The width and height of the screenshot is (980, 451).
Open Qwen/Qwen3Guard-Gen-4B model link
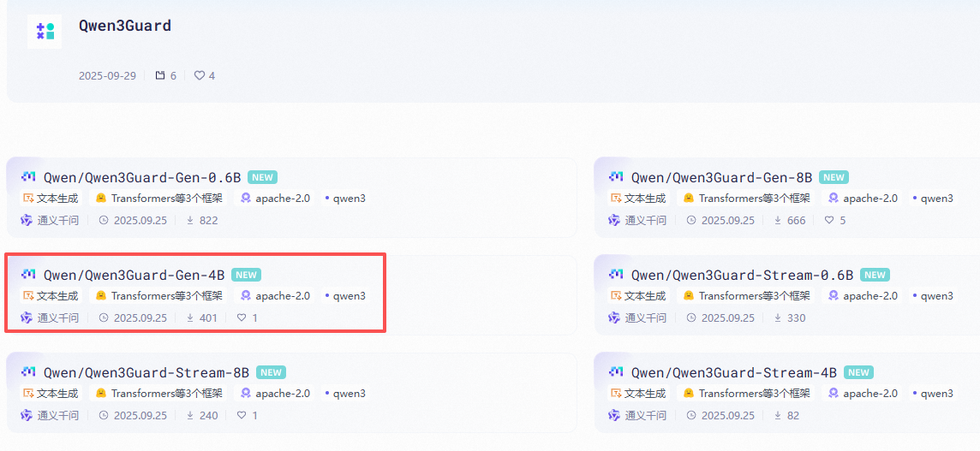click(x=134, y=275)
